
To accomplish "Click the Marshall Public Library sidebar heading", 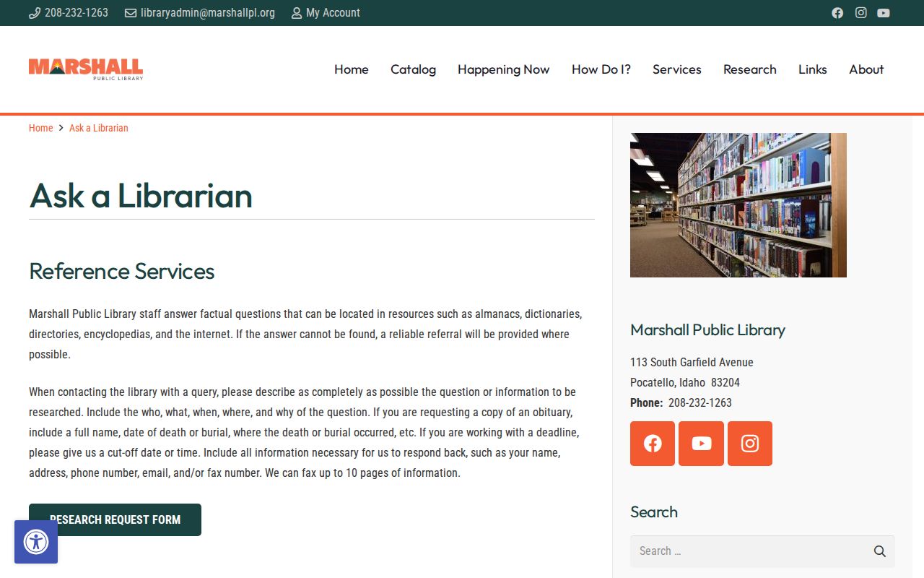I will pos(707,329).
